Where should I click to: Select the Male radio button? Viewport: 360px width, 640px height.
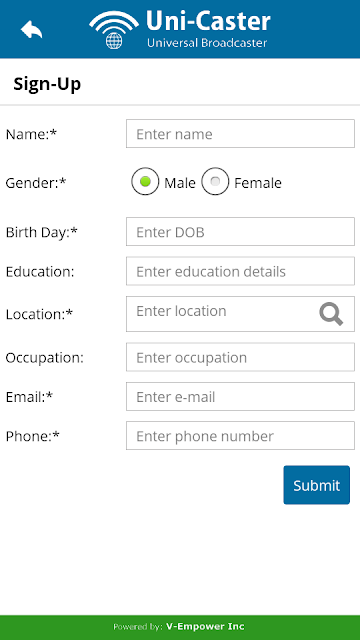[x=145, y=181]
